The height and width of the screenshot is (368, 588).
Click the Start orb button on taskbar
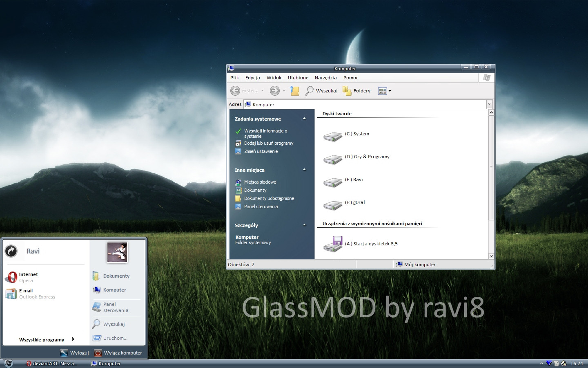click(8, 364)
